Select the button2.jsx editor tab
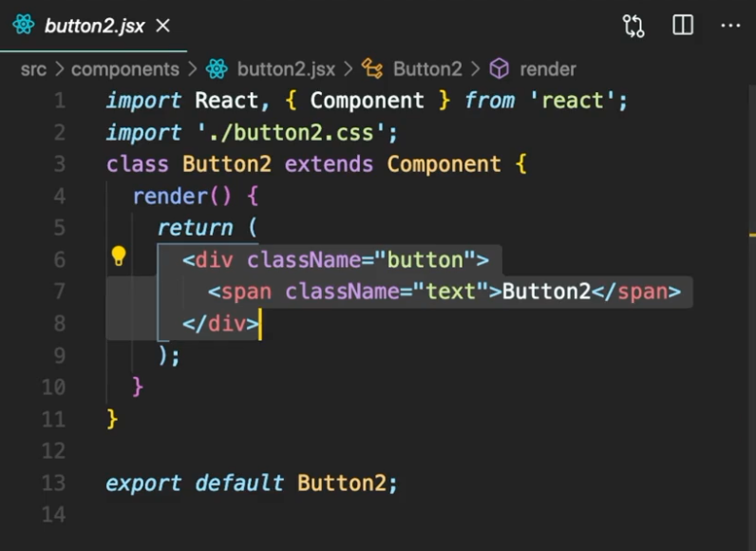Image resolution: width=756 pixels, height=551 pixels. [93, 26]
